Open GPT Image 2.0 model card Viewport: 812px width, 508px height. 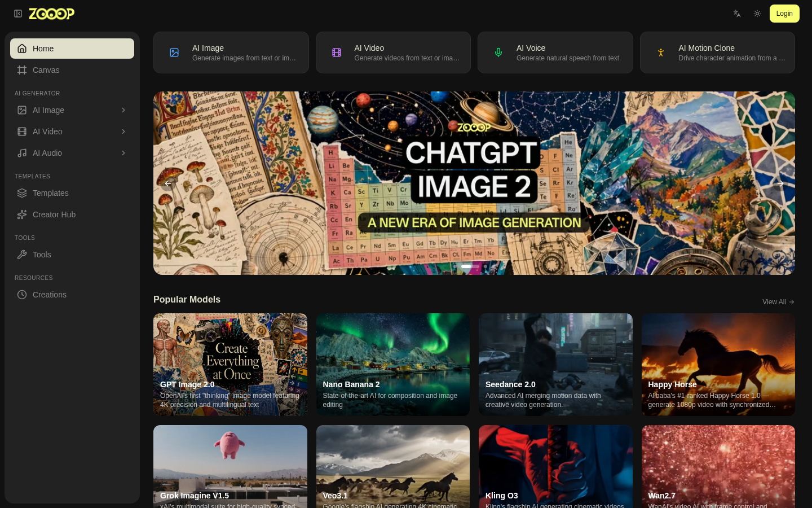click(230, 365)
